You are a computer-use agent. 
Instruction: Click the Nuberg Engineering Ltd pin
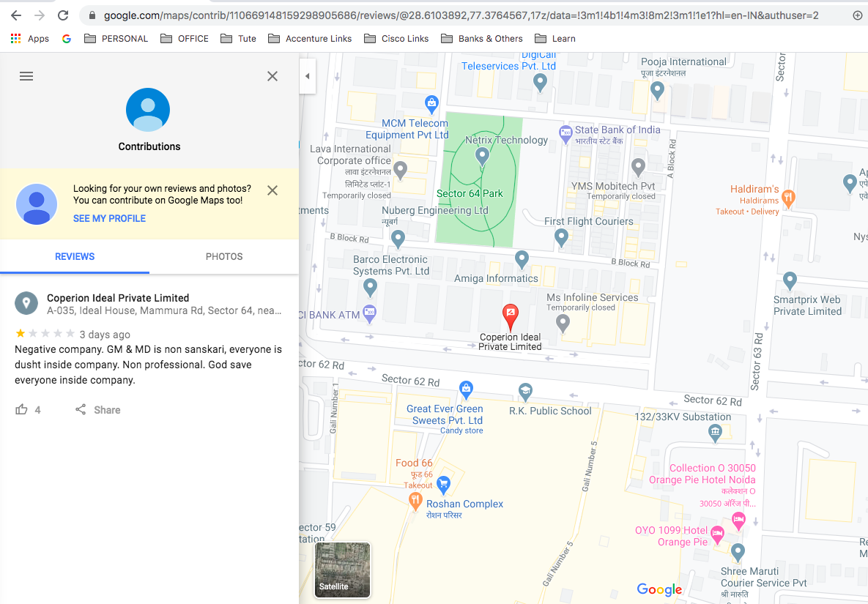(x=398, y=239)
